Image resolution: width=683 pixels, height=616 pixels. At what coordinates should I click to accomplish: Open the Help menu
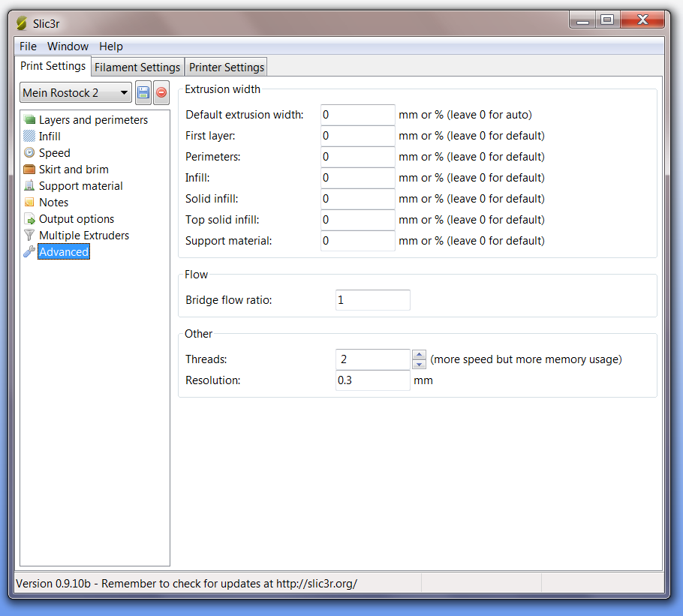(110, 46)
